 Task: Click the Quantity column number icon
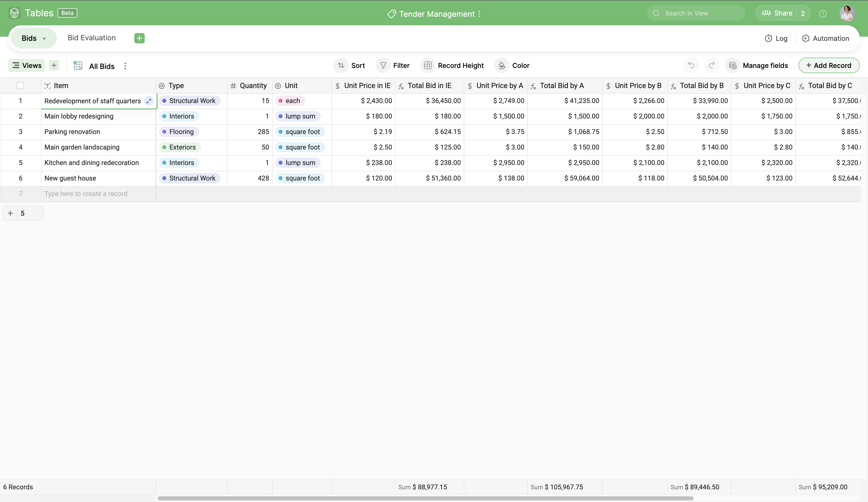coord(233,86)
